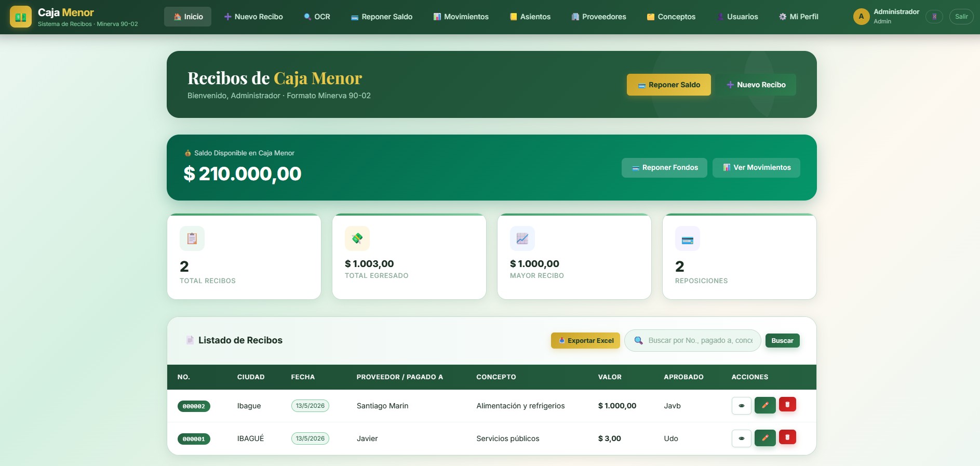Go to Proveedores in the navigation bar
This screenshot has width=980, height=466.
(x=599, y=17)
